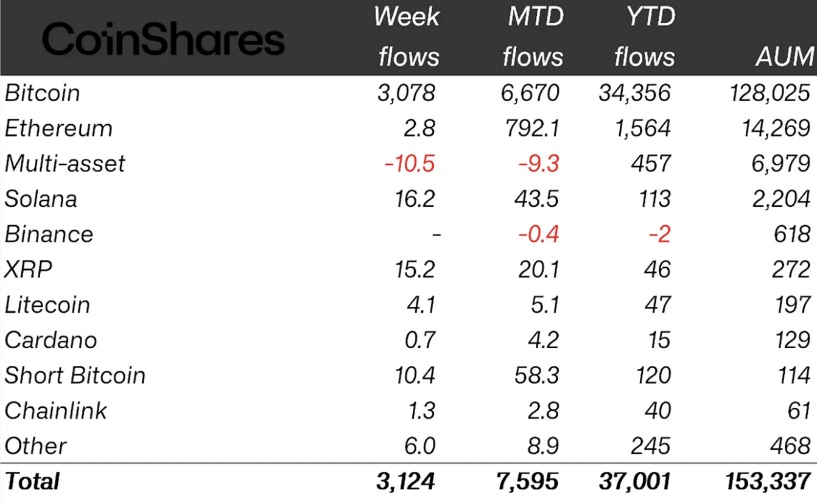
Task: Select the 37,001 total YTD flows value
Action: 634,481
